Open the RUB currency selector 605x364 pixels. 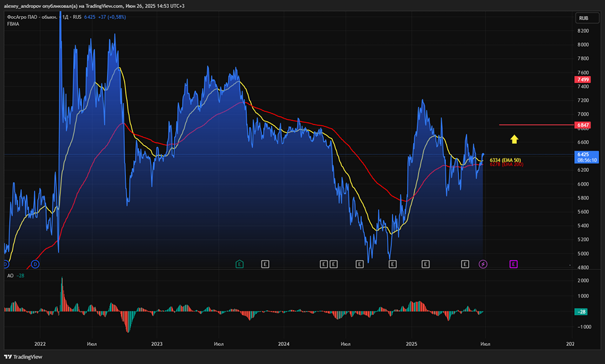click(583, 18)
